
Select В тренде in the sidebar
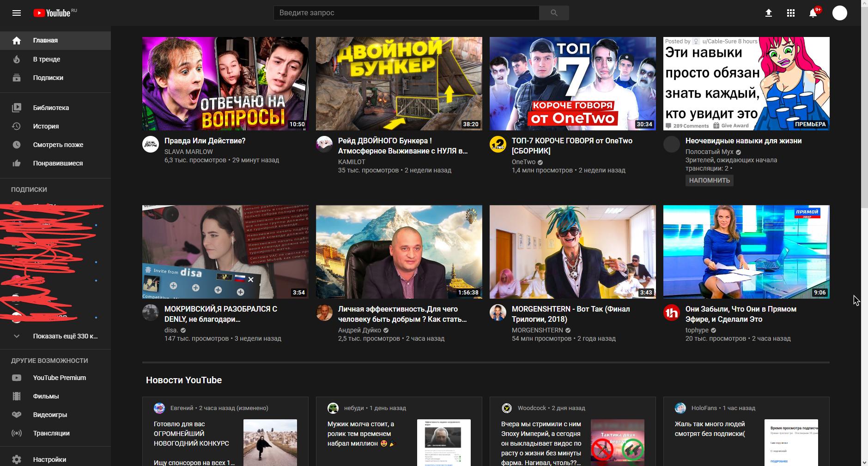(x=55, y=59)
